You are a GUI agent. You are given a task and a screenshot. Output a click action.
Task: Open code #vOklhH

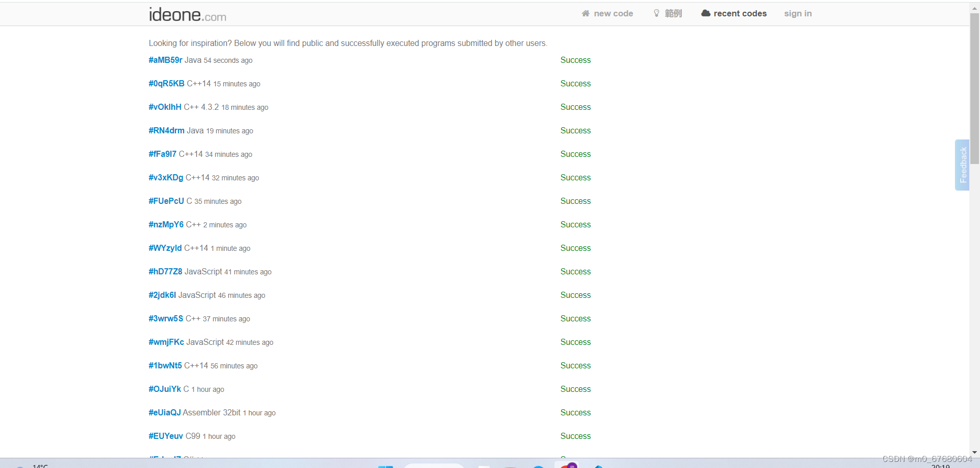[x=165, y=107]
